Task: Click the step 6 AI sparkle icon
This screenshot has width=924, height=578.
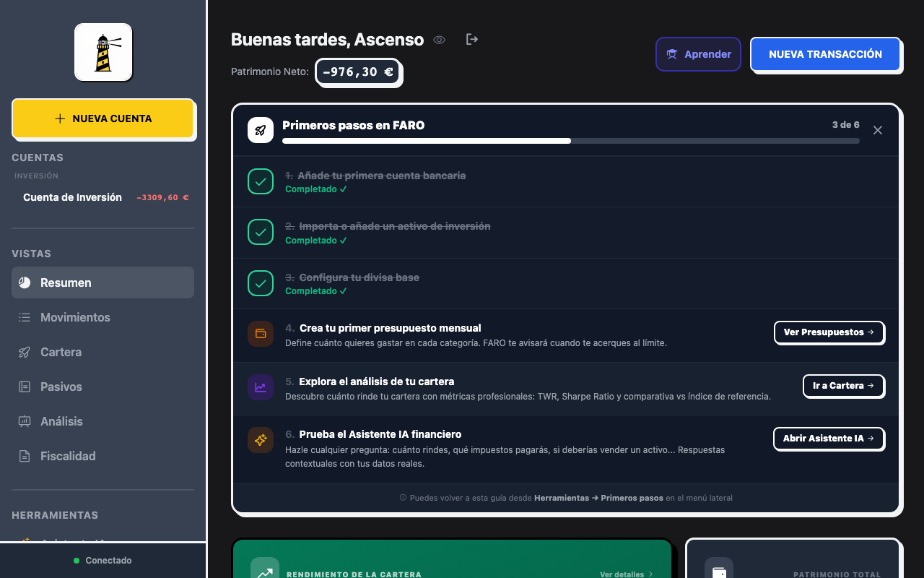Action: click(261, 440)
